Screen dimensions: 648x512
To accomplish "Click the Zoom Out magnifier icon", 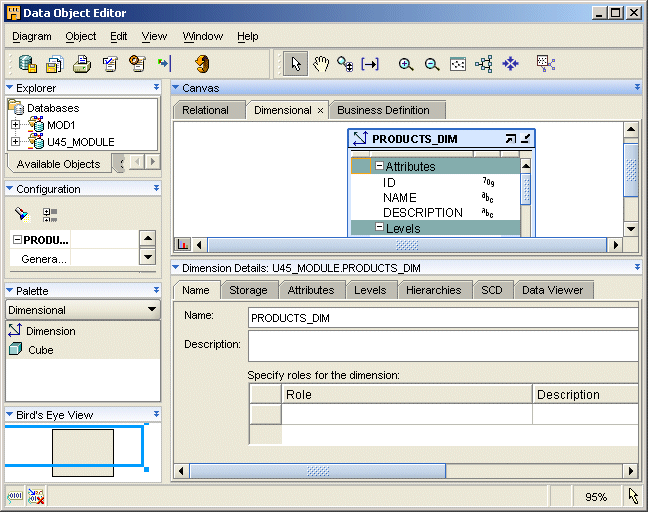I will [x=432, y=64].
